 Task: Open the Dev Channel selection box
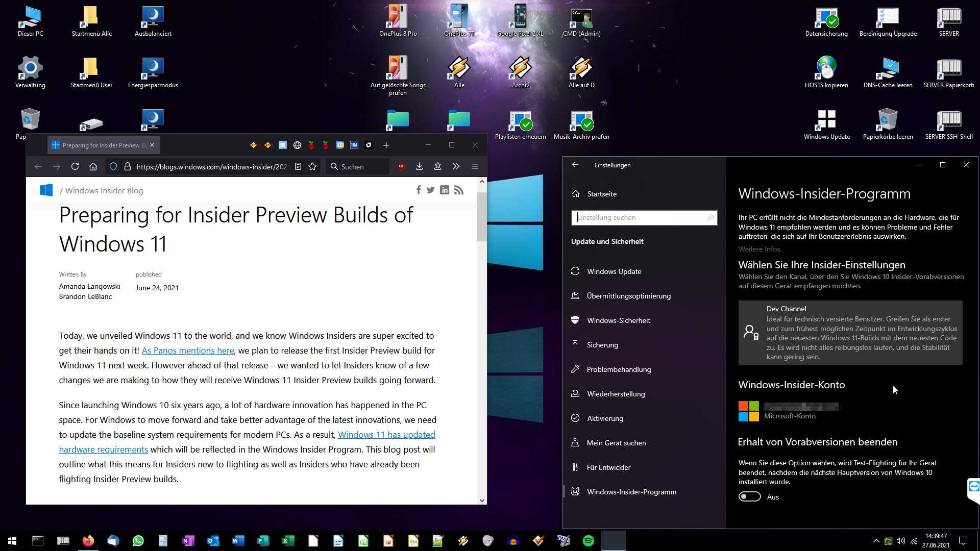(x=850, y=333)
